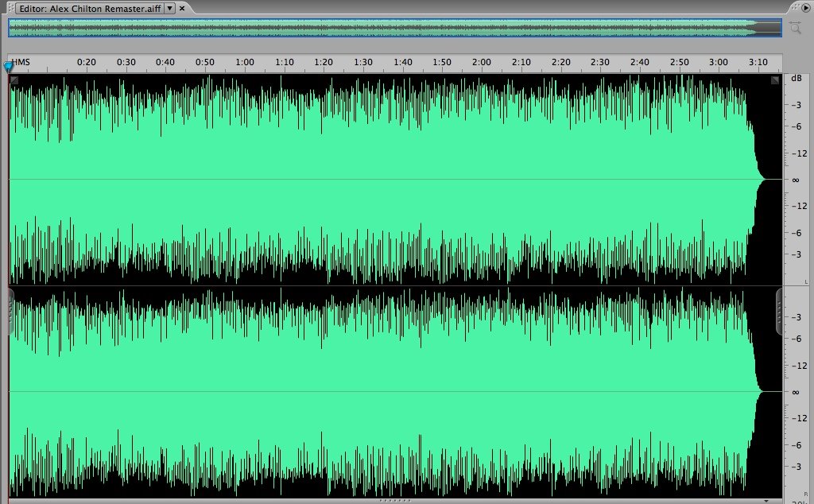Click the 2:20 mark on the ruler
Viewport: 814px width, 504px height.
[560, 62]
